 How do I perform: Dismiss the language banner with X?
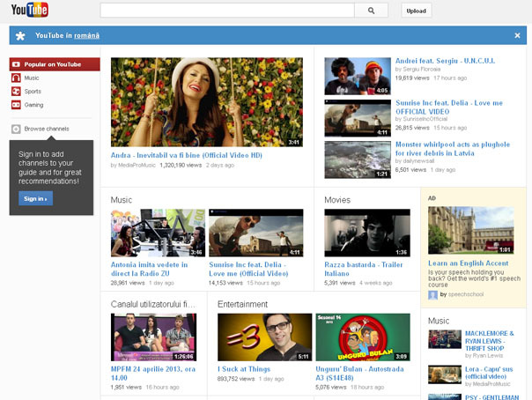pyautogui.click(x=517, y=35)
